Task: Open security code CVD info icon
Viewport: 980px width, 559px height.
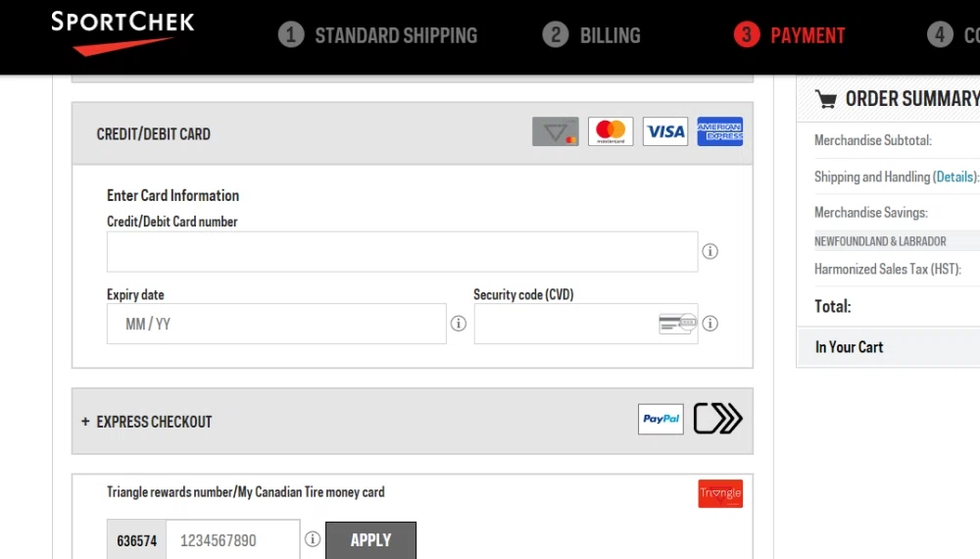Action: click(710, 324)
